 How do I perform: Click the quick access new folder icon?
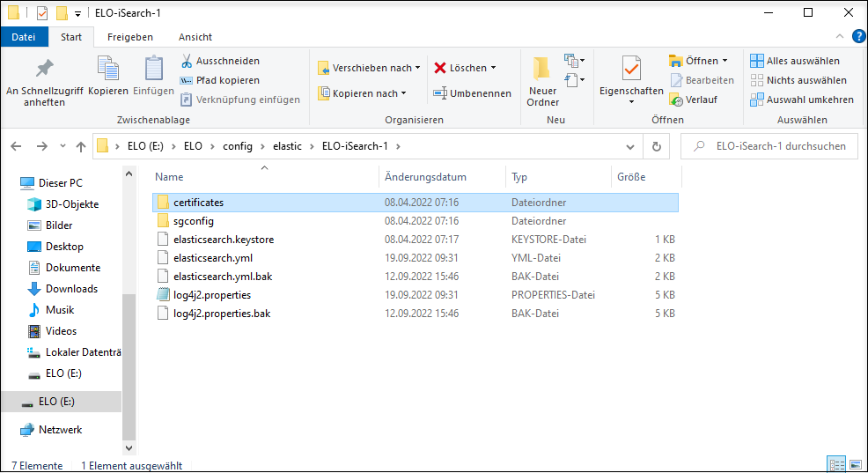62,12
